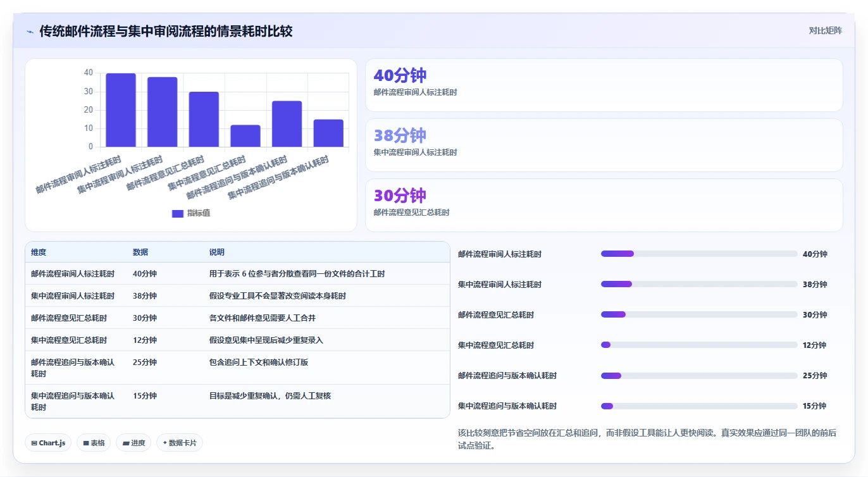This screenshot has width=868, height=477.
Task: Click caption 集中流程审阅人标注耗时 under 38分钟 card
Action: 415,152
